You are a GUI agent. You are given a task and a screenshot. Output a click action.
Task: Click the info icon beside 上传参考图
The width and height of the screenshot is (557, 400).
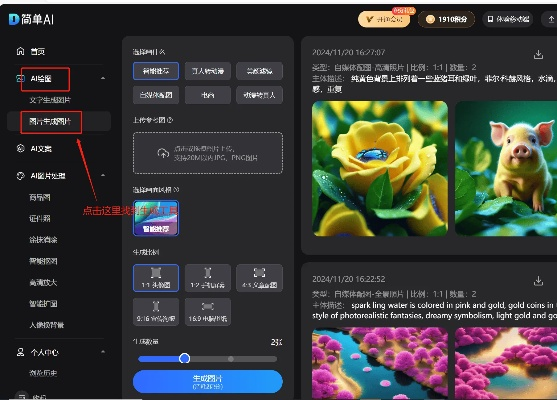coord(170,120)
